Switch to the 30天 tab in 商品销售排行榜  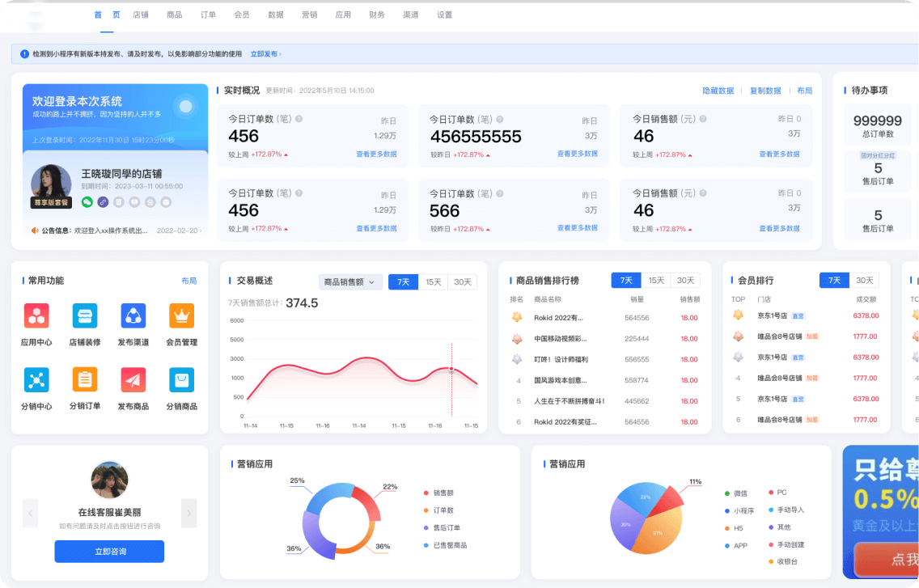[x=685, y=279]
